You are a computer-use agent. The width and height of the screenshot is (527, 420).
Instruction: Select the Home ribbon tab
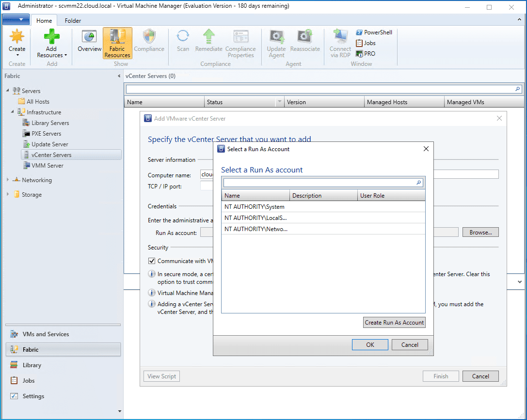point(44,21)
